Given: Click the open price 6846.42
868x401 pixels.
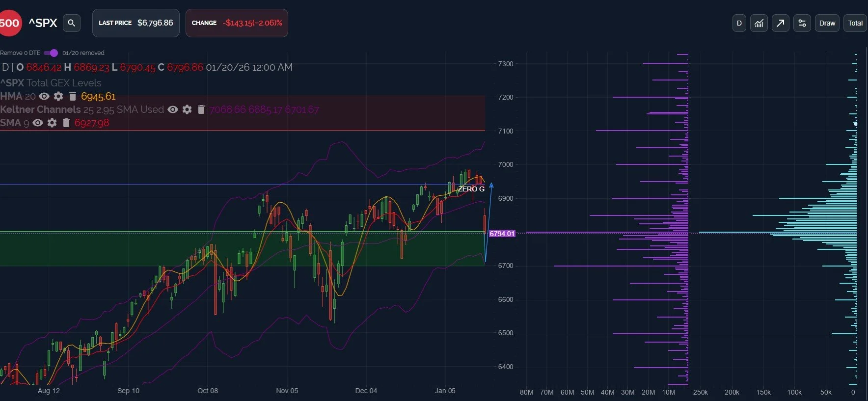Looking at the screenshot, I should tap(44, 67).
